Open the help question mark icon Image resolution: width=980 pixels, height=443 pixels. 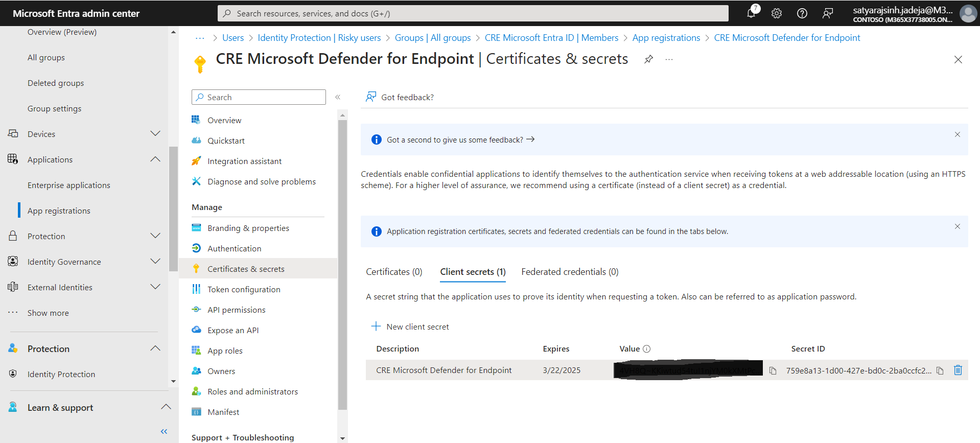[x=802, y=13]
